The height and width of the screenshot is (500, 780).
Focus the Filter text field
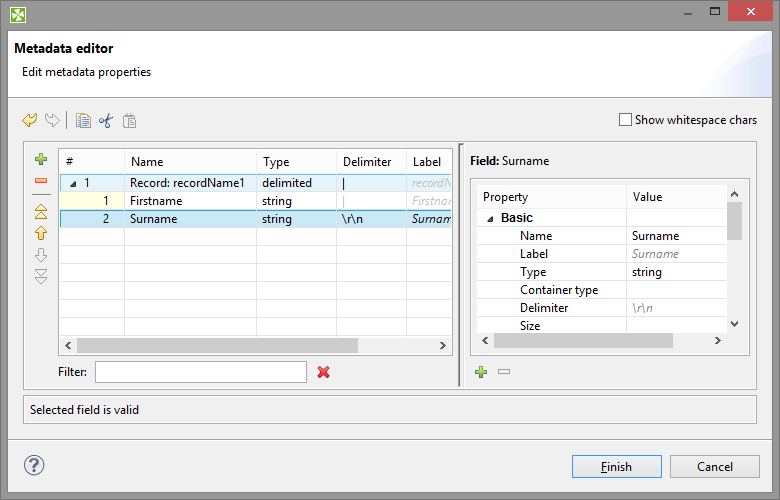point(200,372)
